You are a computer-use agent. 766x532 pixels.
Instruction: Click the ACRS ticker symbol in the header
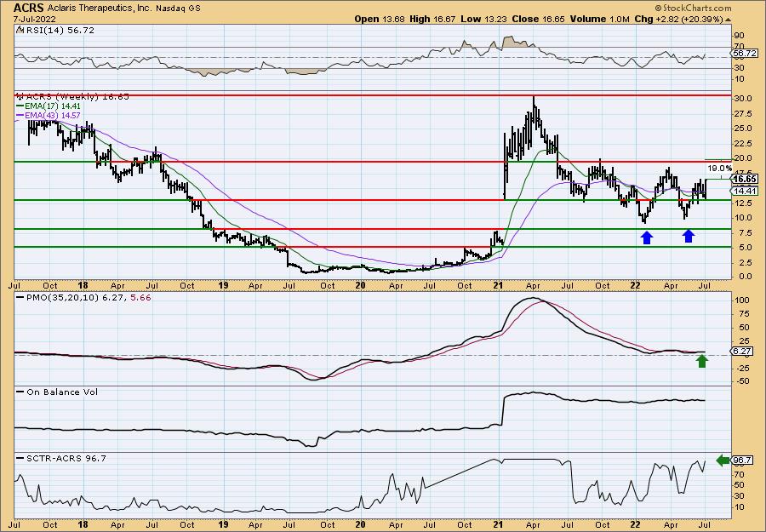[x=29, y=8]
